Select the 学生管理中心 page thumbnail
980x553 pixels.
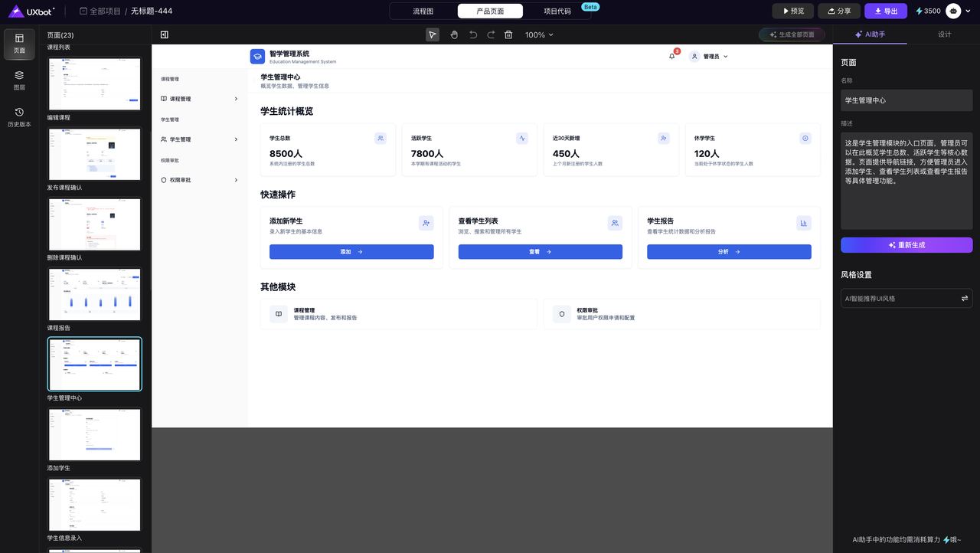click(95, 365)
